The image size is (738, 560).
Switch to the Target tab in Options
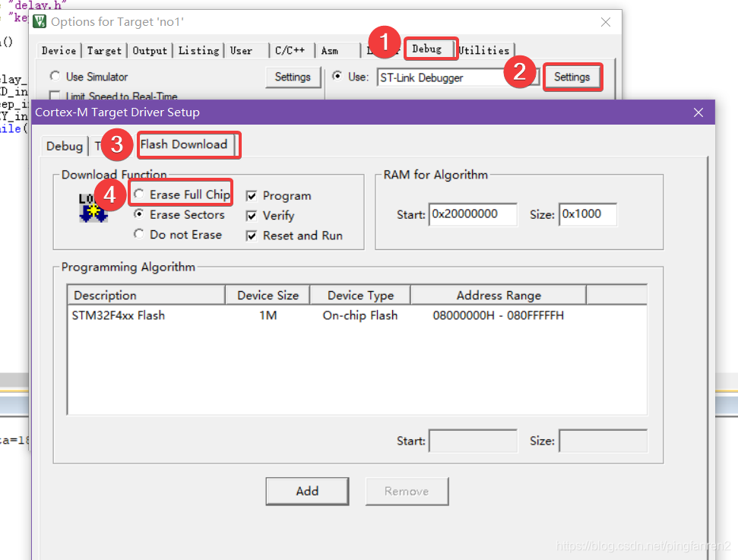[104, 50]
